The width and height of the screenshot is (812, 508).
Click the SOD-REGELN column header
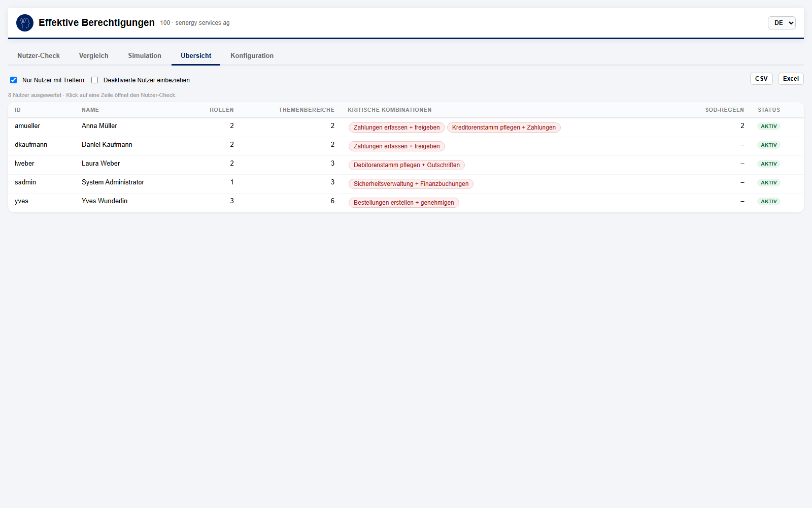coord(724,110)
